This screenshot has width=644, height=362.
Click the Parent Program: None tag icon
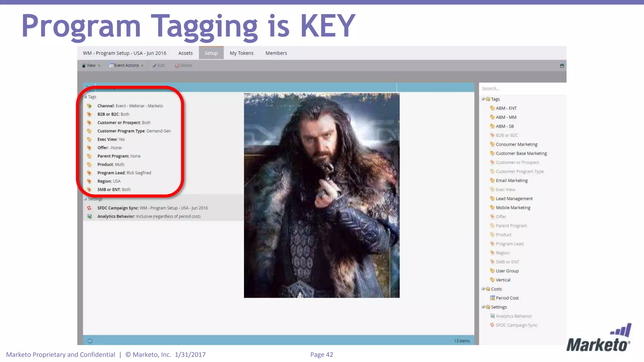click(x=89, y=156)
